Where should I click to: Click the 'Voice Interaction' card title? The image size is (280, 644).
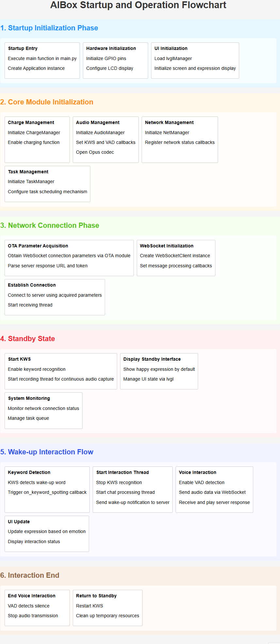(197, 472)
